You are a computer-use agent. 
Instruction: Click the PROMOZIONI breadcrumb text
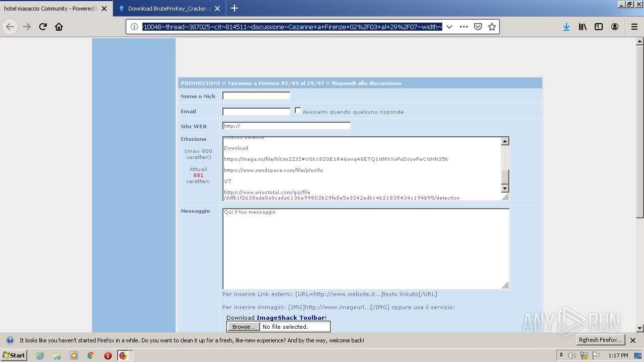[x=200, y=83]
